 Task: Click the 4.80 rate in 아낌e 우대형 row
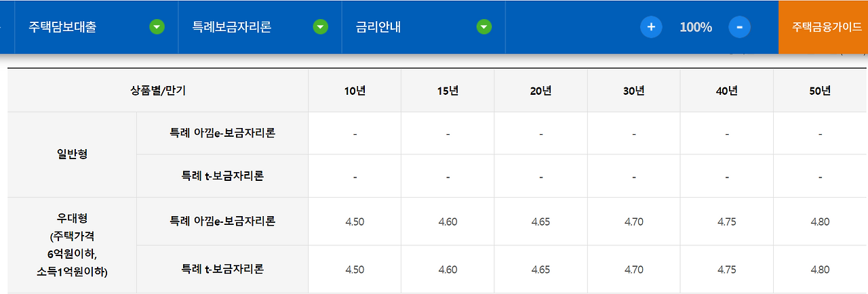tap(820, 222)
